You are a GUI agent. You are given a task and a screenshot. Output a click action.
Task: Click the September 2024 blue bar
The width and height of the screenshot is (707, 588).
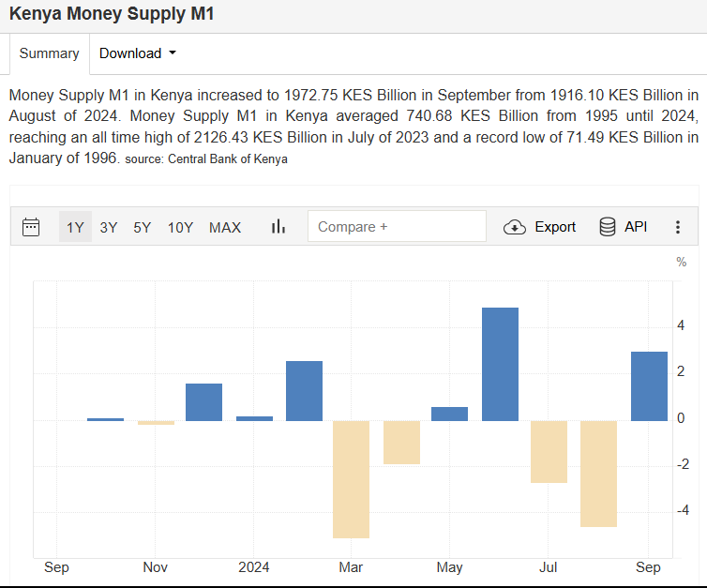click(649, 386)
